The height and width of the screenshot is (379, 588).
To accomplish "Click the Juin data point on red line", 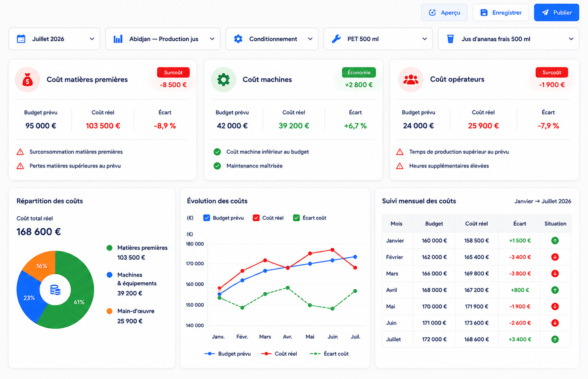I will 332,250.
